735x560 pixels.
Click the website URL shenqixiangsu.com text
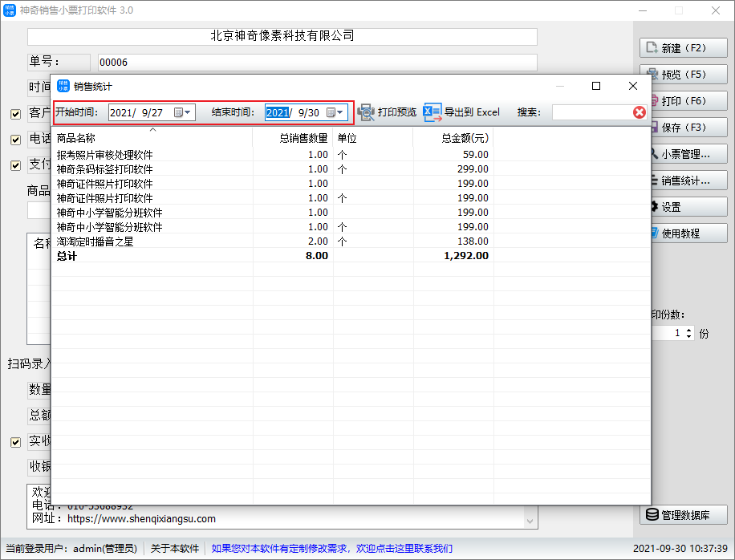pyautogui.click(x=141, y=519)
